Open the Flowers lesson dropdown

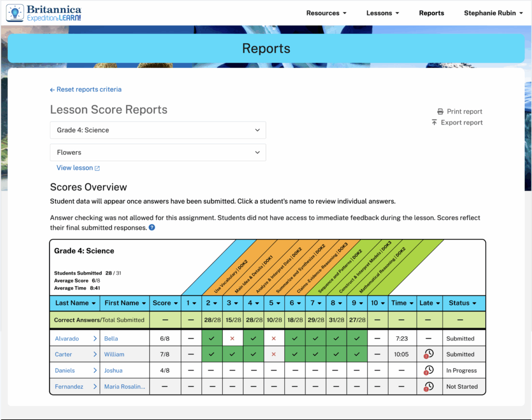tap(158, 153)
